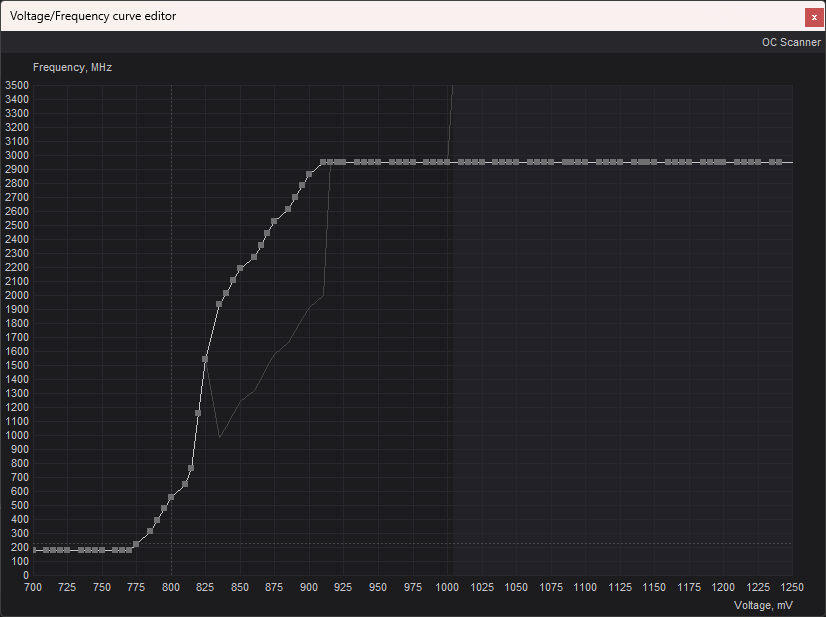The width and height of the screenshot is (826, 617).
Task: Select the rightmost curve point near 1240 mV
Action: (778, 162)
